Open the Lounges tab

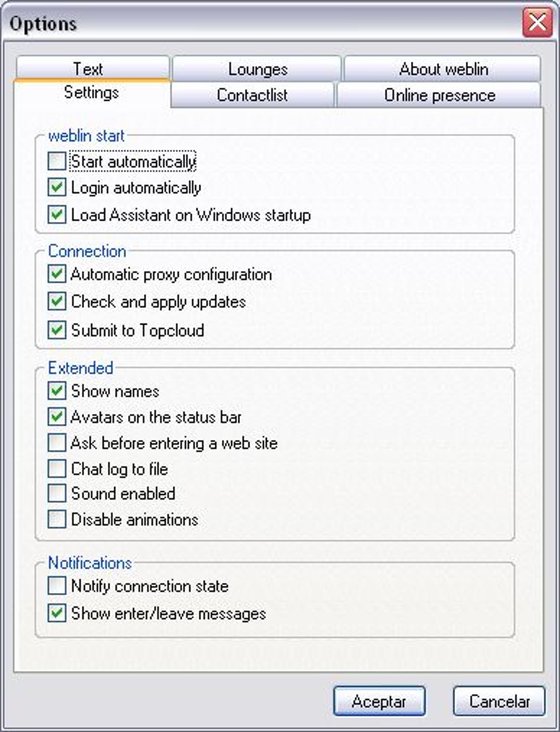pos(257,69)
